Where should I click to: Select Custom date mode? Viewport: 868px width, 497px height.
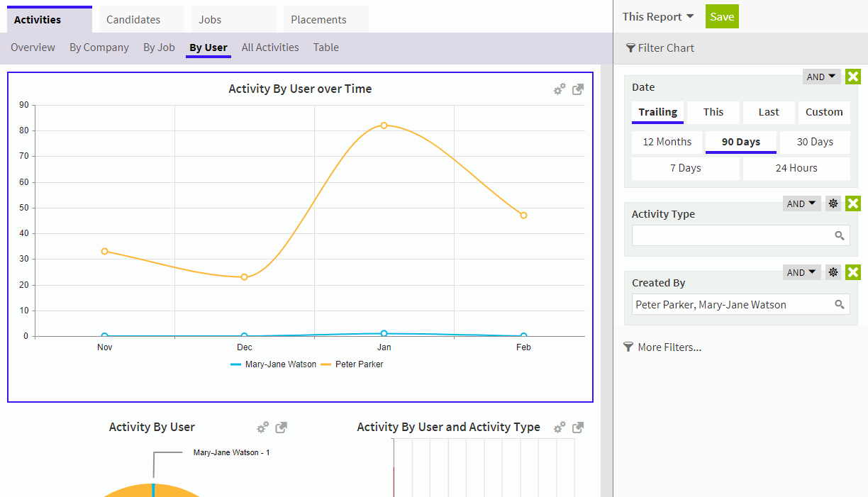coord(824,113)
